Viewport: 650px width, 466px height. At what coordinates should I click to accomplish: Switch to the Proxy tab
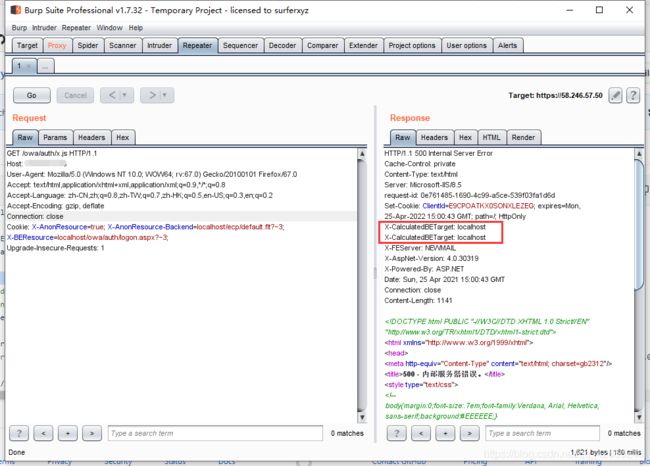pos(57,46)
